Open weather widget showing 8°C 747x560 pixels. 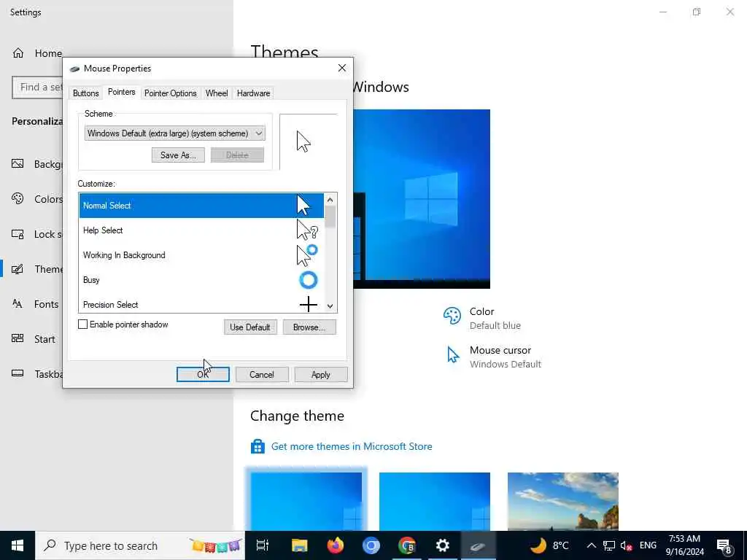[x=549, y=545]
